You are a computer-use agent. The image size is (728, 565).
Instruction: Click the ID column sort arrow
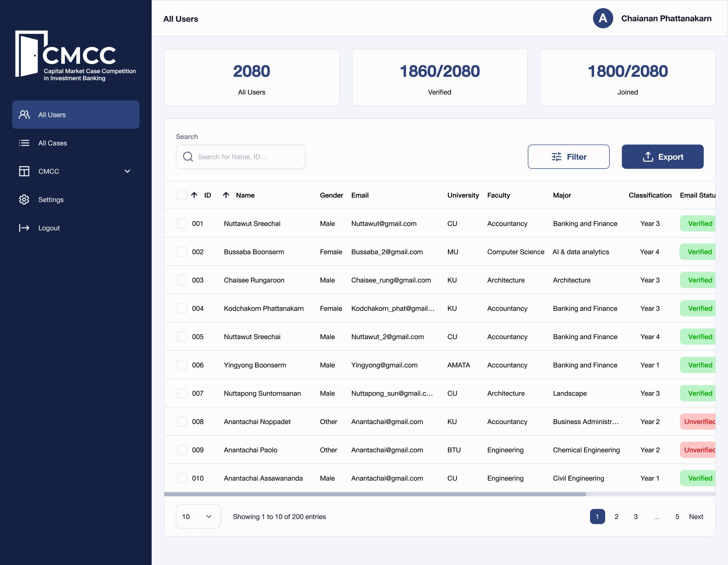pyautogui.click(x=196, y=195)
